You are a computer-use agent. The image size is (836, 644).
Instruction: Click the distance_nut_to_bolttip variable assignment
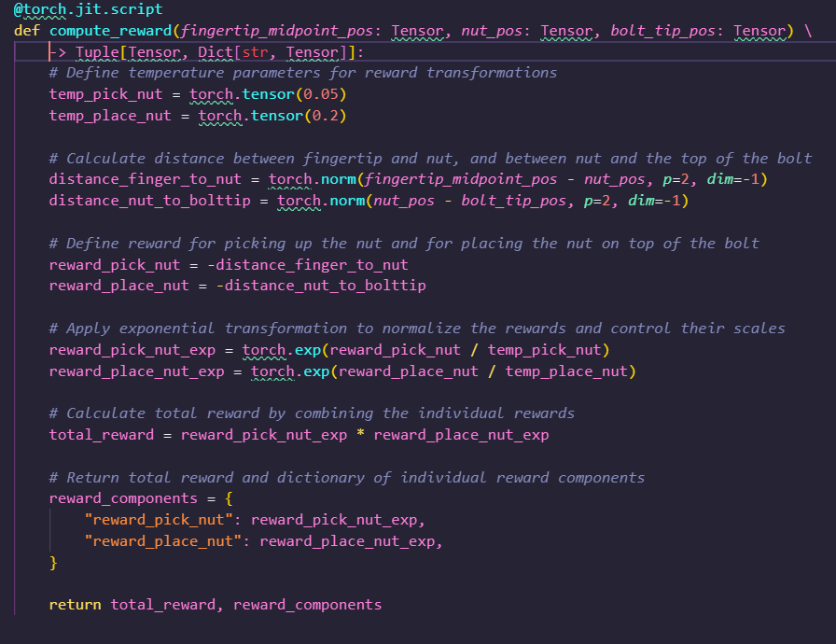click(x=149, y=201)
